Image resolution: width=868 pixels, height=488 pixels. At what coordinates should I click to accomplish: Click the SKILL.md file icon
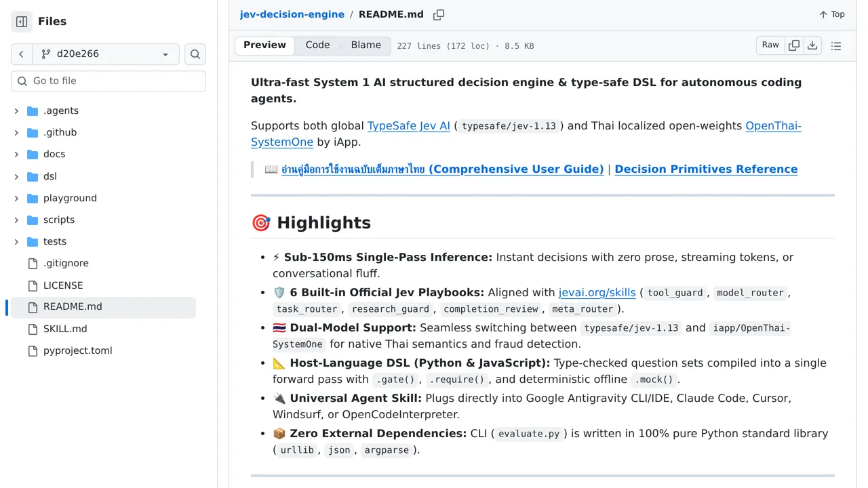[x=33, y=329]
